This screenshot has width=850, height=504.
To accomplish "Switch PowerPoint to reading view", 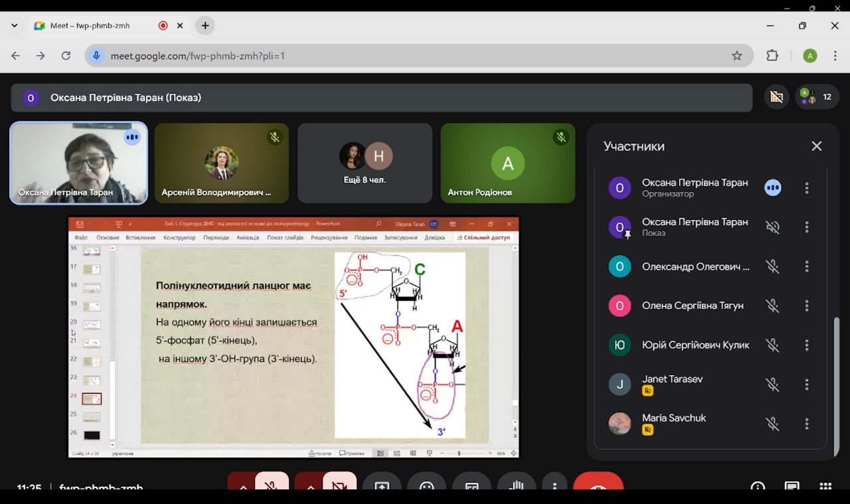I will coord(412,454).
